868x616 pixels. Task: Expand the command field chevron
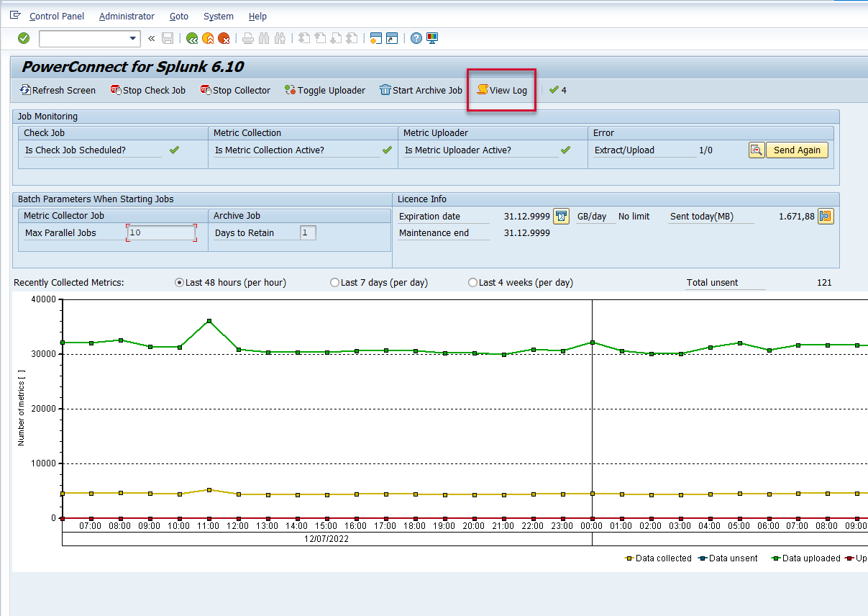click(x=152, y=38)
